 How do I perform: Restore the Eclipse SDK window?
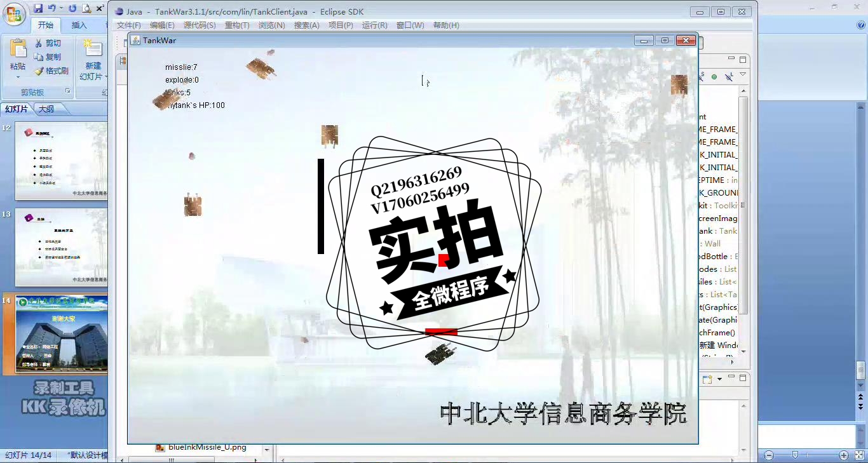point(721,11)
